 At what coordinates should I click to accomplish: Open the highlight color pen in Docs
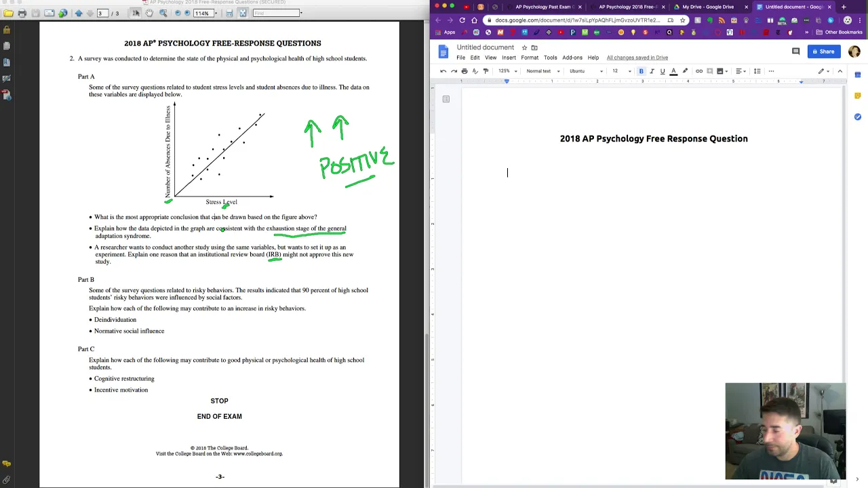coord(685,71)
